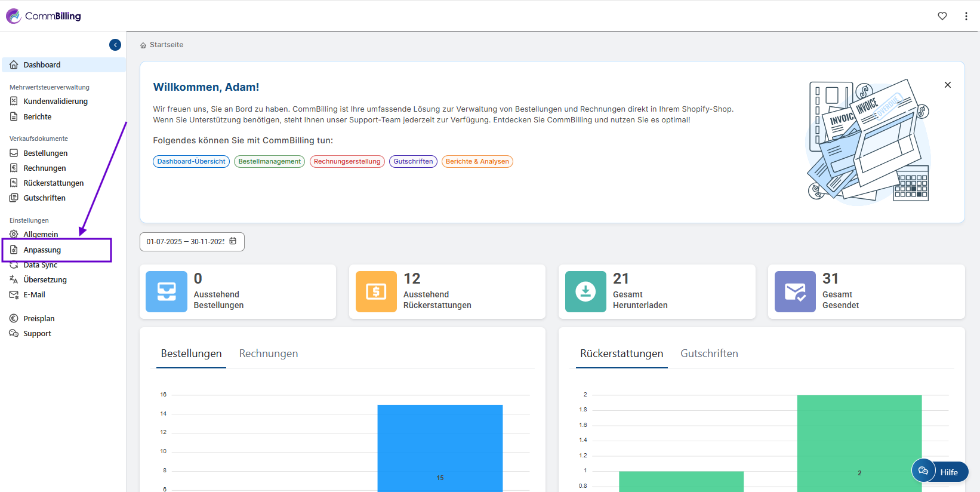Switch to the Gutschriften chart tab
980x492 pixels.
pyautogui.click(x=709, y=353)
